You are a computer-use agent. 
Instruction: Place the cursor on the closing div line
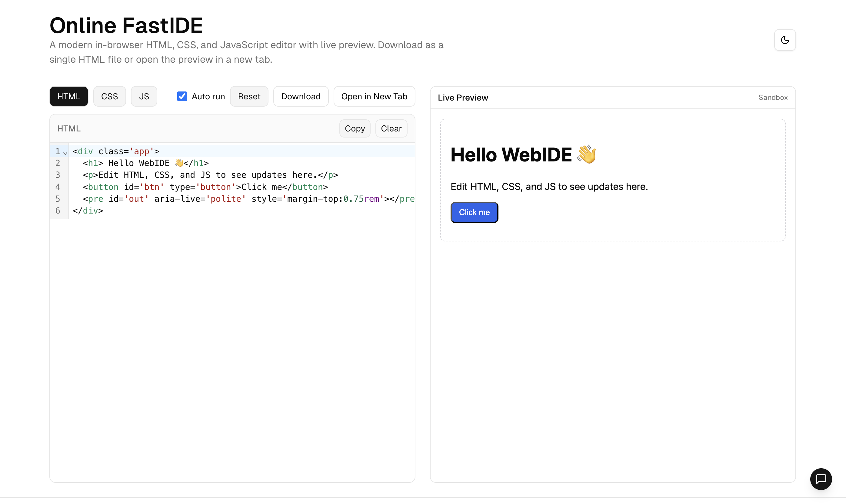pyautogui.click(x=88, y=211)
